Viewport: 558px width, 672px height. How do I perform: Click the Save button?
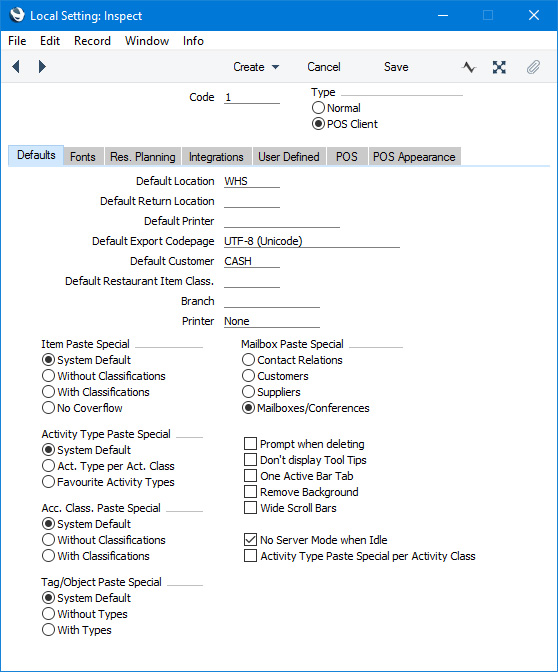tap(396, 67)
